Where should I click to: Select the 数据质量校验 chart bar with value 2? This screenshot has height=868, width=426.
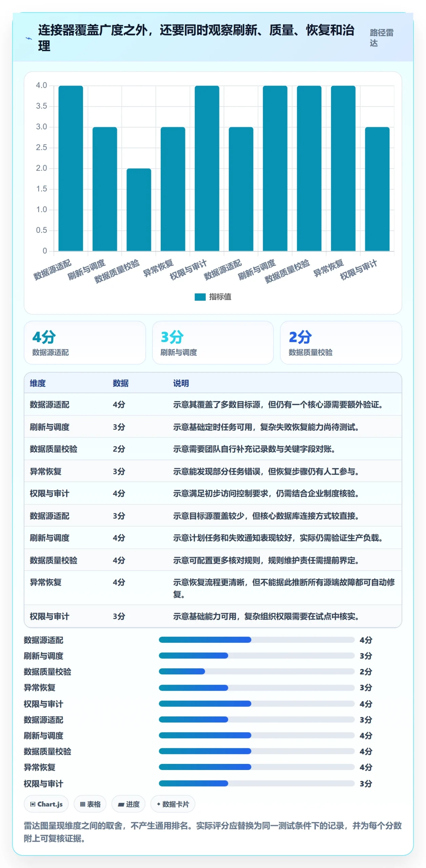[x=139, y=210]
